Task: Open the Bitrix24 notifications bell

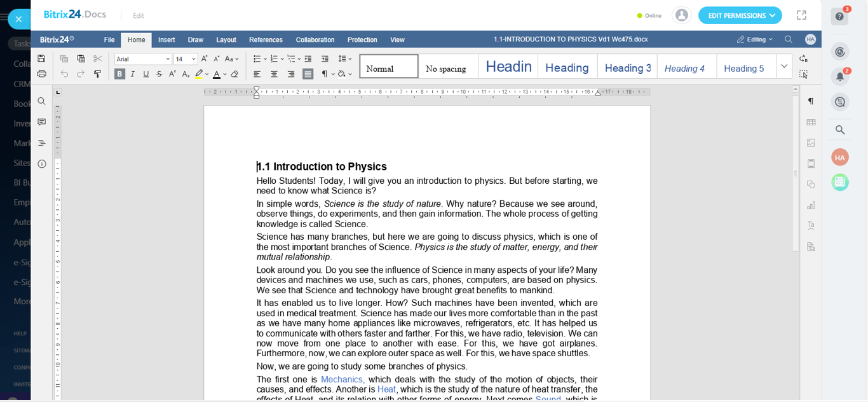Action: (x=840, y=76)
